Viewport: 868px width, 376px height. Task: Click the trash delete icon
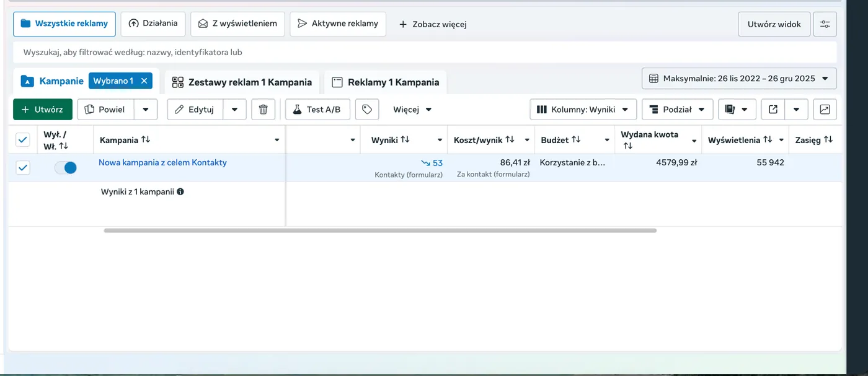click(x=263, y=110)
